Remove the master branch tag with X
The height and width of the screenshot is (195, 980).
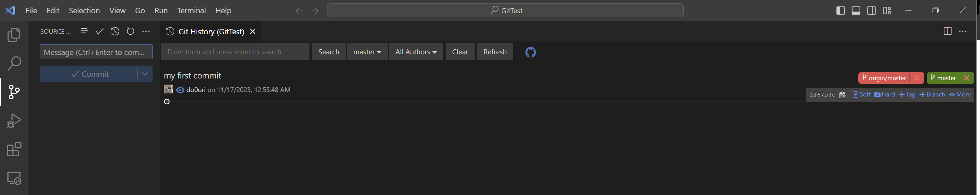966,78
